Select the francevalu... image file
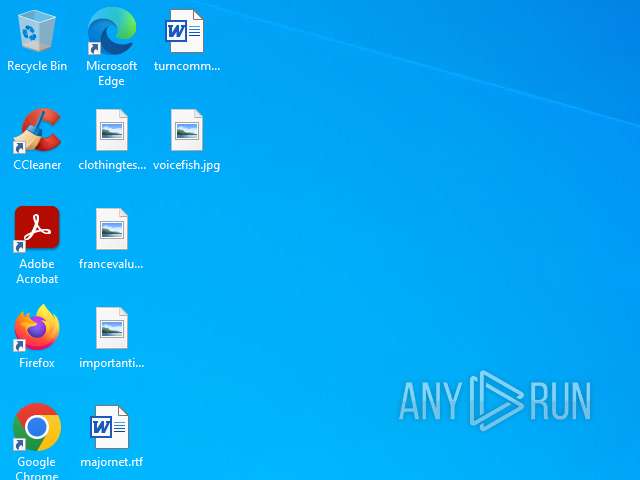 (111, 229)
